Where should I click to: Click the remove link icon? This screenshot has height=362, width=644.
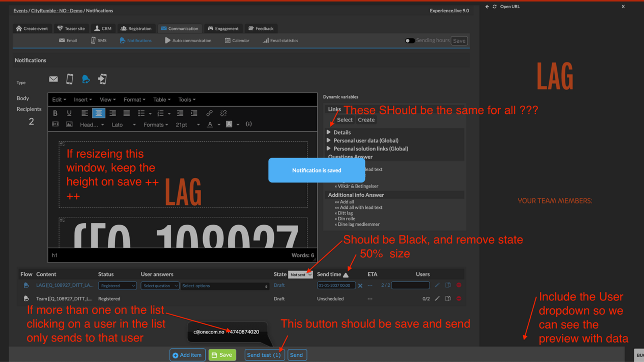223,113
